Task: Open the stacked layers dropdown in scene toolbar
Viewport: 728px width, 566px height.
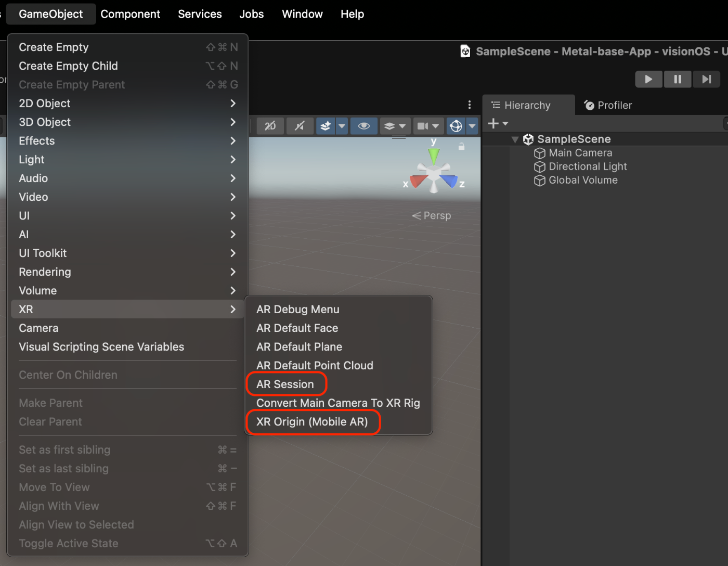Action: (x=395, y=126)
